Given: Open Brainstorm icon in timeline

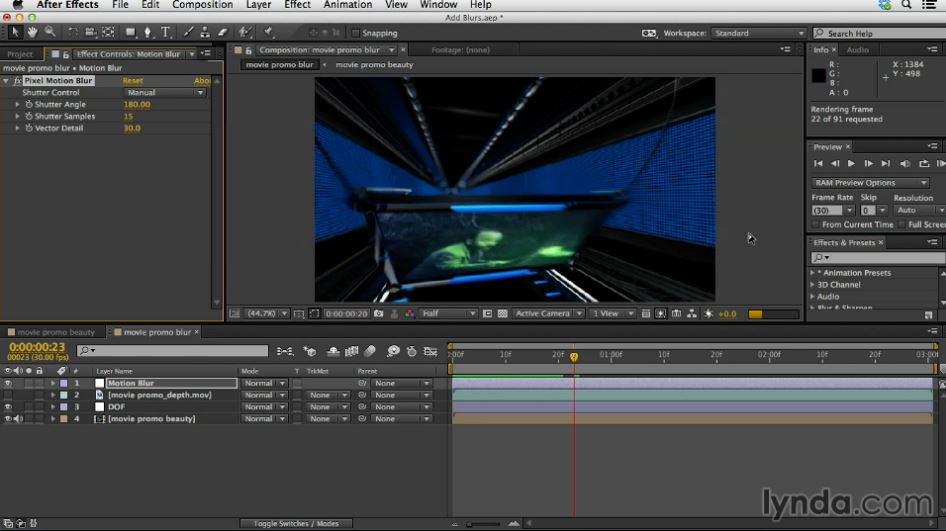Looking at the screenshot, I should pos(393,351).
